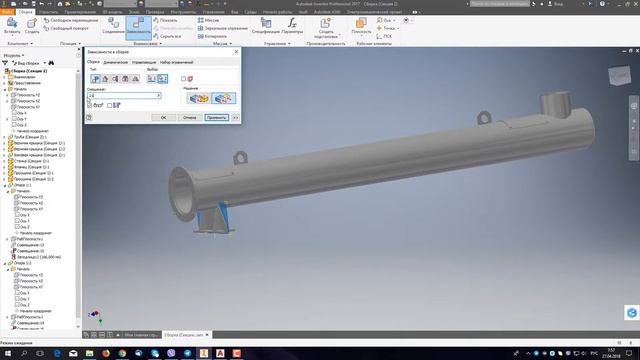Activate second selection button in dialog
Screen dimensions: 640x360
coord(162,79)
